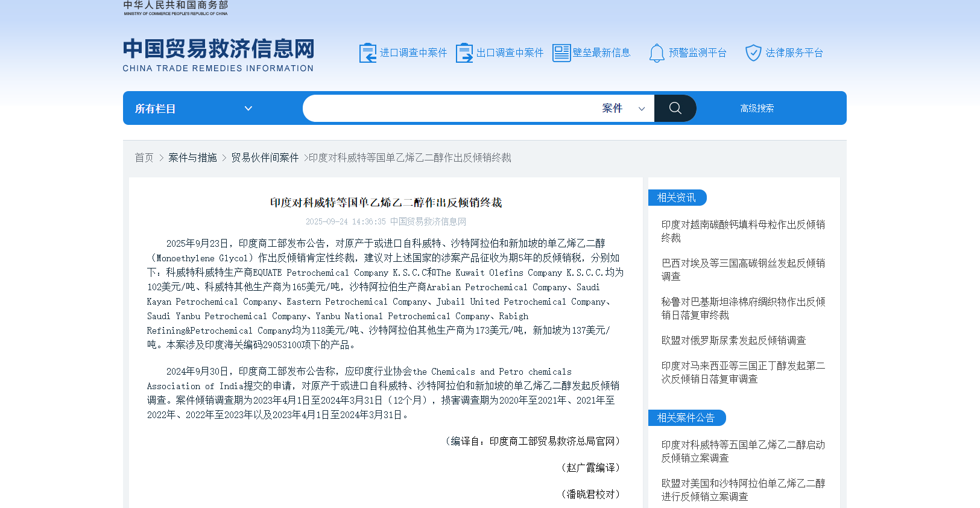Click the chevron arrow beside 案件

coord(642,109)
